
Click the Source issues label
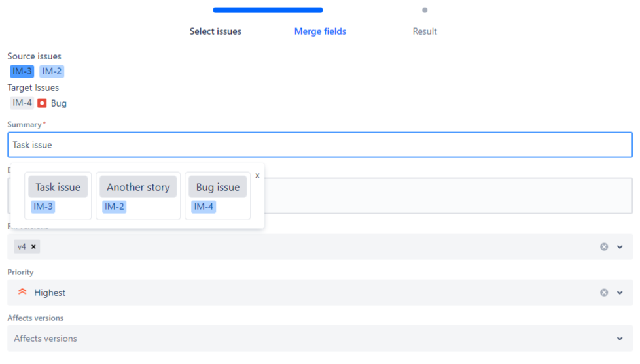point(34,56)
